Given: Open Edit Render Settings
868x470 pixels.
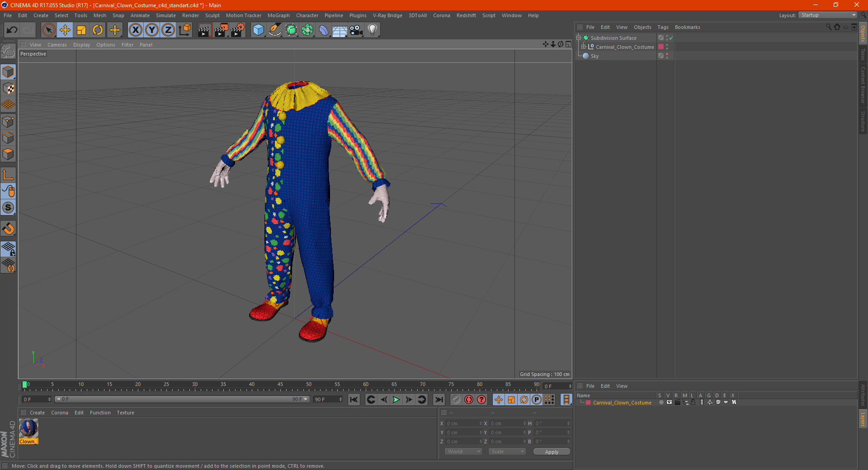Looking at the screenshot, I should [238, 30].
